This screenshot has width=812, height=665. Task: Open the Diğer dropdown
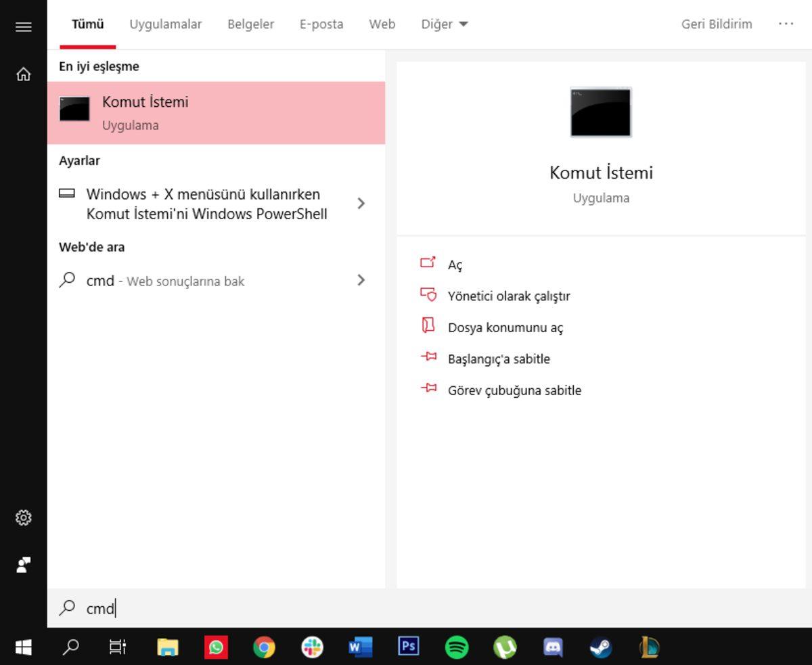coord(444,24)
